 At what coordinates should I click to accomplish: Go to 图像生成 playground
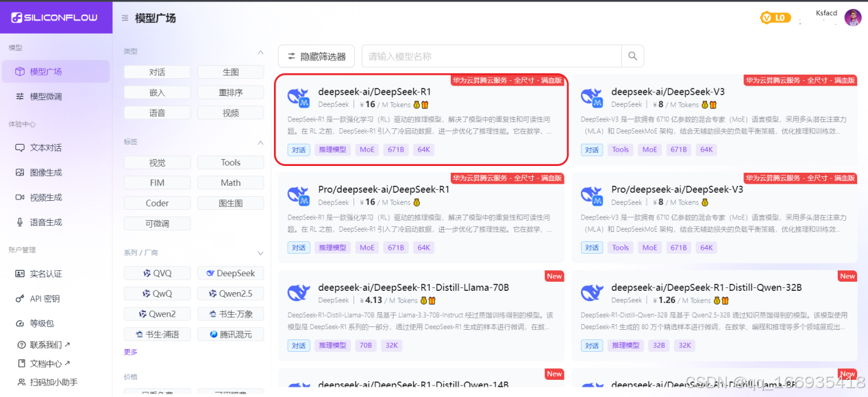point(55,172)
